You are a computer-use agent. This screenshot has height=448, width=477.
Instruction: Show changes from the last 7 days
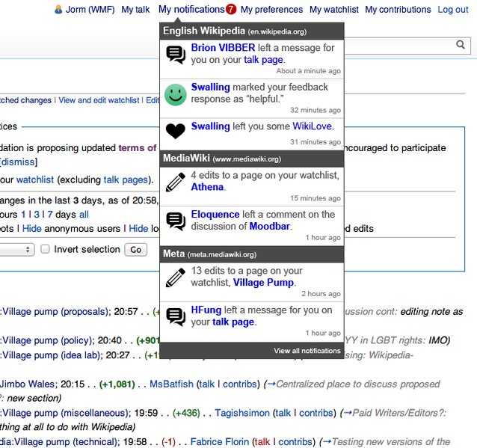tap(50, 215)
